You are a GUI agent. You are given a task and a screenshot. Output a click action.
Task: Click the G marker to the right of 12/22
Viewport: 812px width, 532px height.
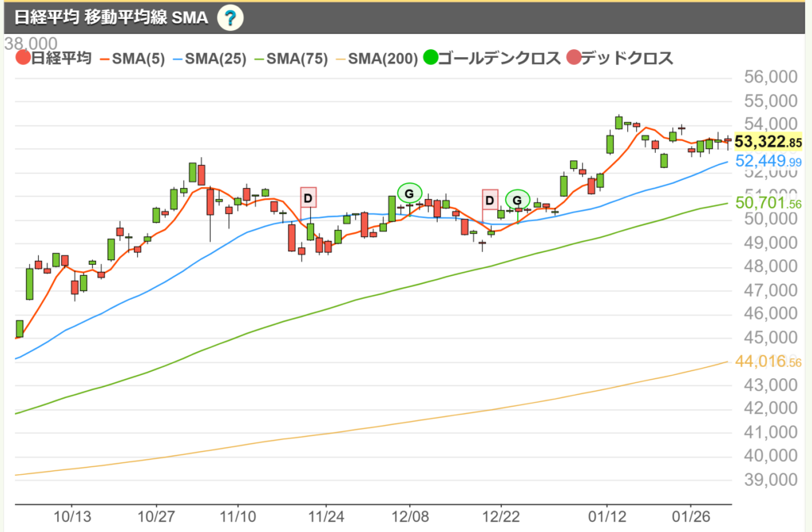point(518,200)
